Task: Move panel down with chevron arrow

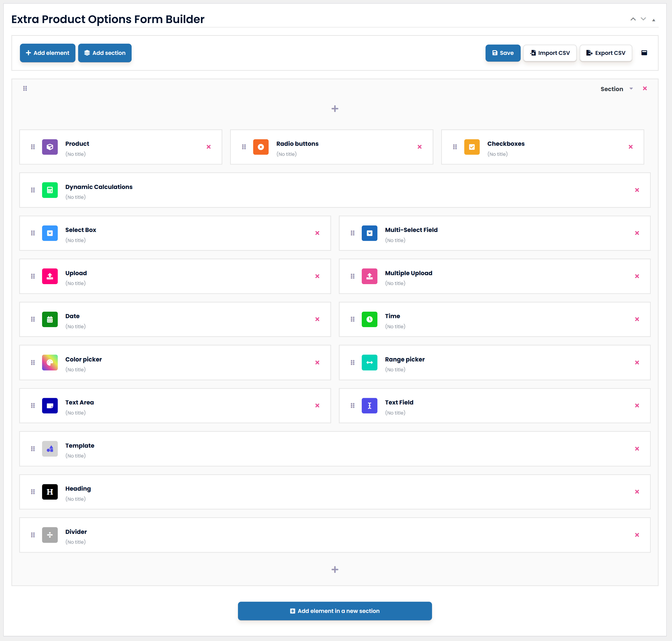Action: tap(643, 19)
